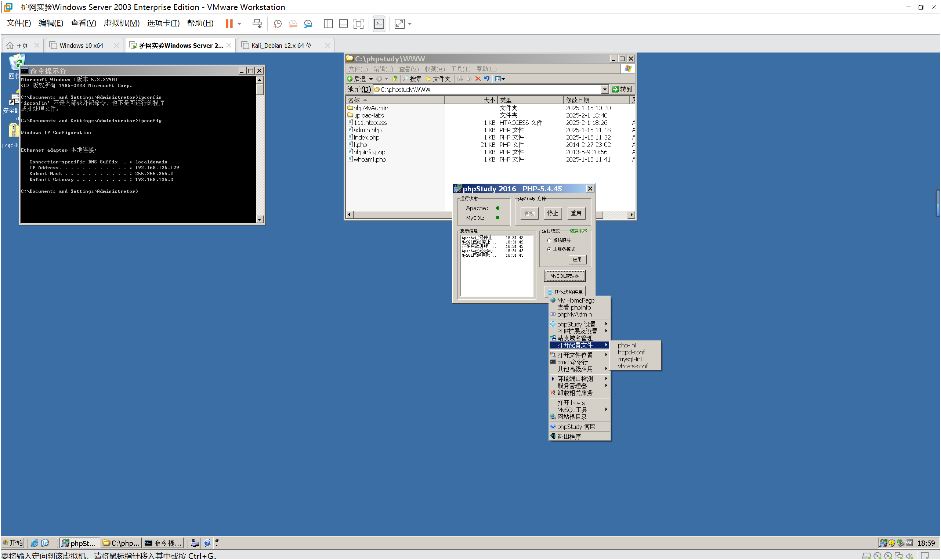
Task: Switch to Kali_Debian 12.x tab
Action: 282,46
